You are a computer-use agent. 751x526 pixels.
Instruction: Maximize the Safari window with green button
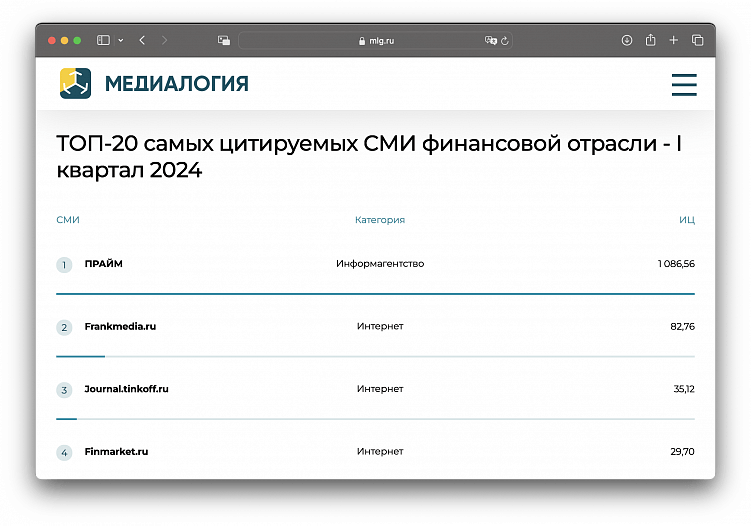[x=77, y=40]
